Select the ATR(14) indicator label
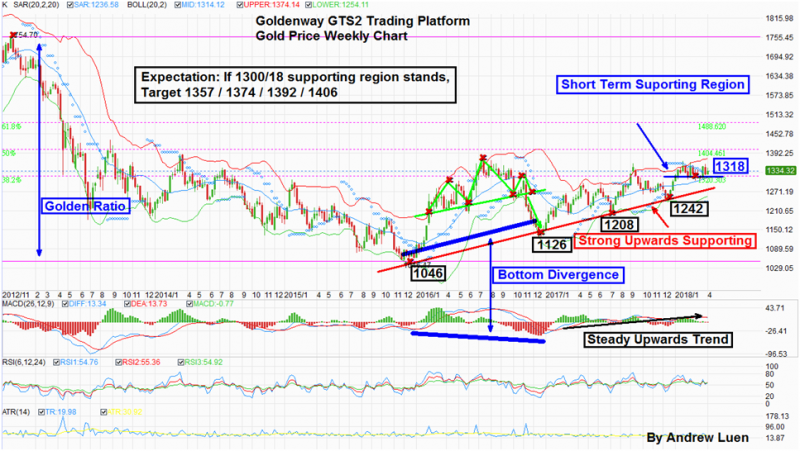This screenshot has width=800, height=451. click(x=17, y=411)
